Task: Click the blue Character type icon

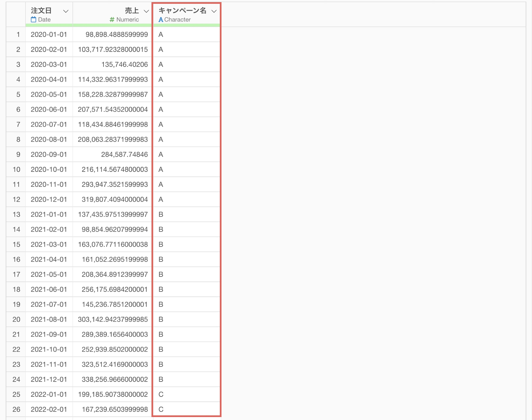Action: (161, 19)
